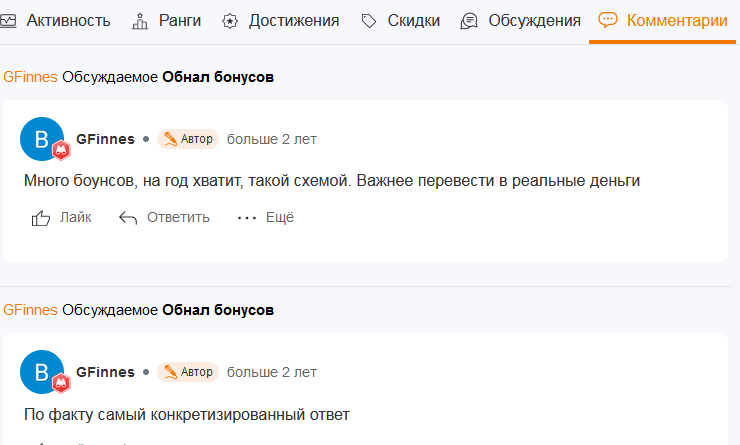Click the orange Комментарии speech bubble icon

607,20
